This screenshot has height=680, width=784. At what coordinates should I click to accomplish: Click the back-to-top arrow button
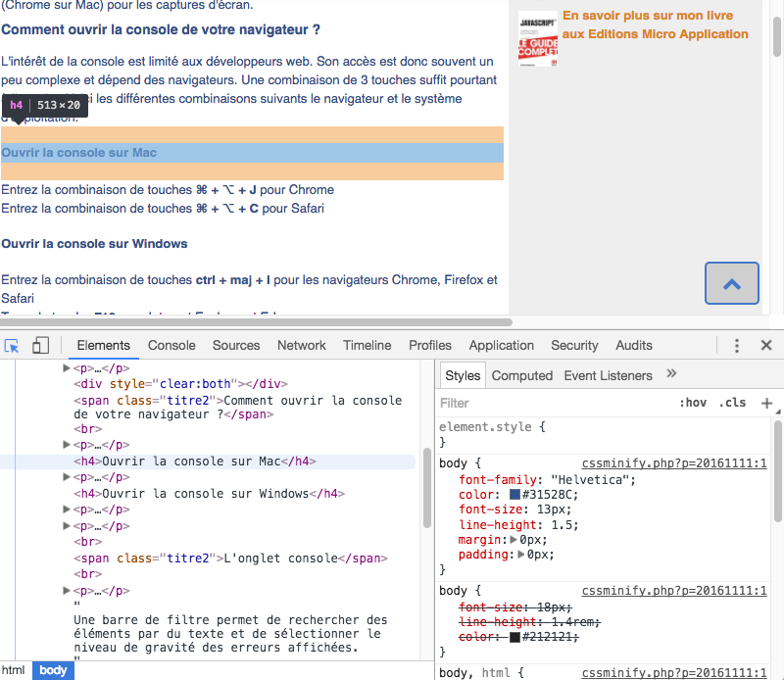coord(731,283)
